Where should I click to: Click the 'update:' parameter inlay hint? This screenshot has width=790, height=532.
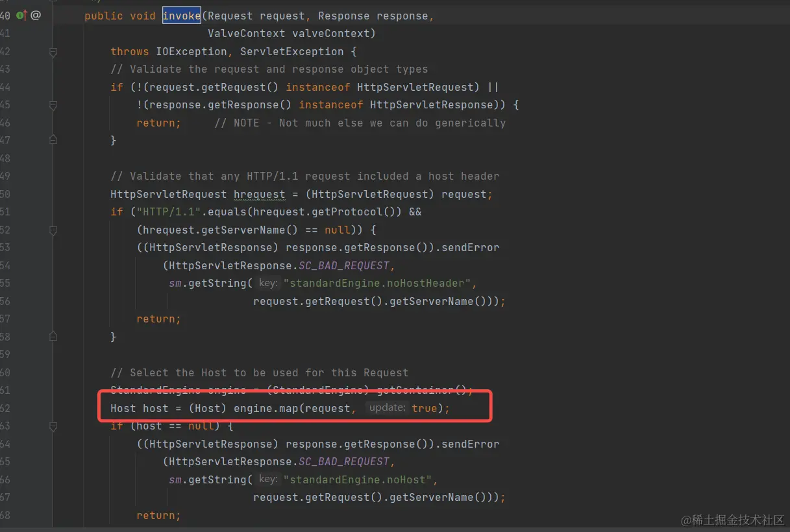click(x=387, y=408)
